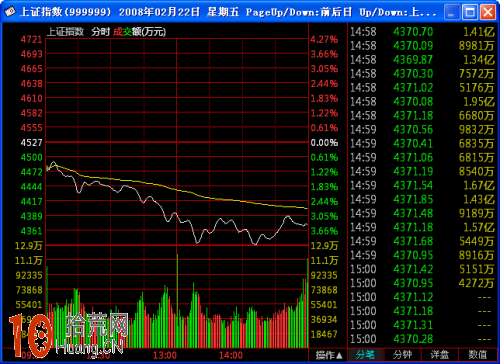Select the 4610 price axis label
The height and width of the screenshot is (364, 500).
(31, 98)
